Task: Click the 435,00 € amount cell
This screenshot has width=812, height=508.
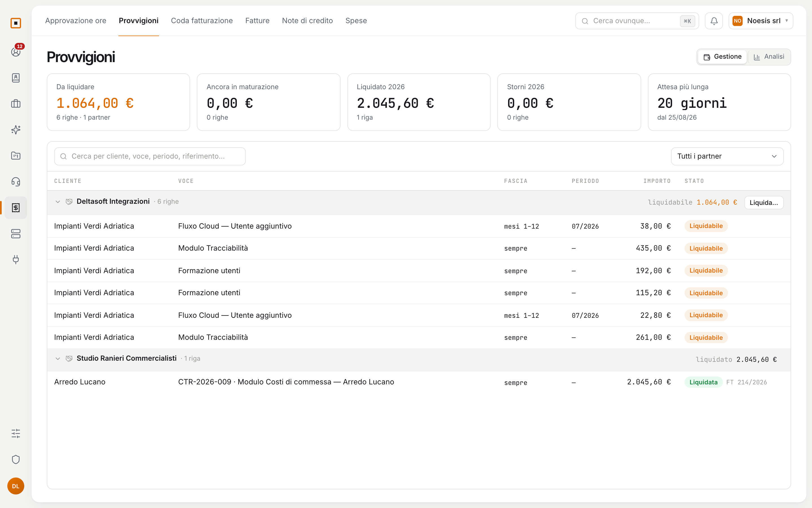Action: click(x=653, y=248)
